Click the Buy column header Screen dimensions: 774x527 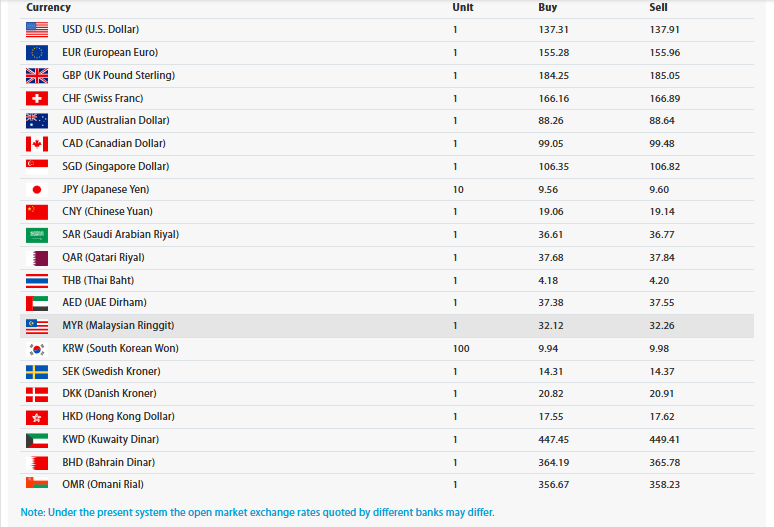click(547, 7)
